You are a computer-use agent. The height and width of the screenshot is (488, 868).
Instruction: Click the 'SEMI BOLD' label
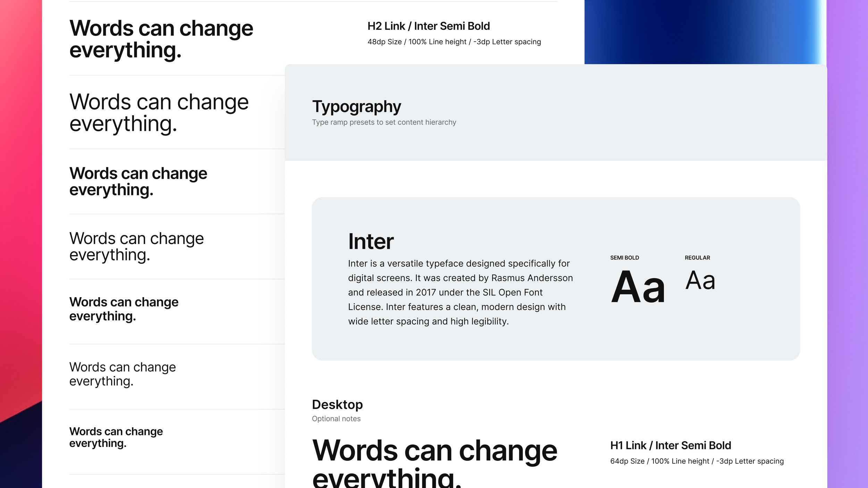click(625, 258)
